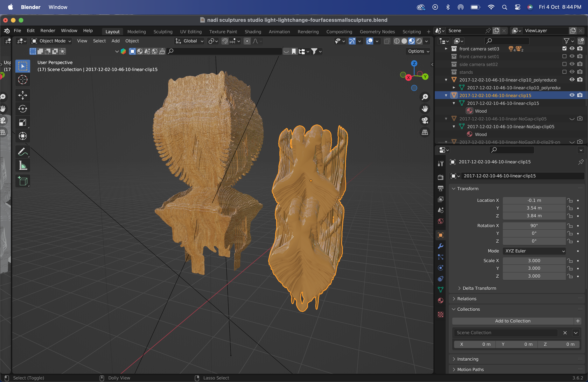Click the Z axis on navigation gizmo
Screen dimensions: 588x382
414,63
